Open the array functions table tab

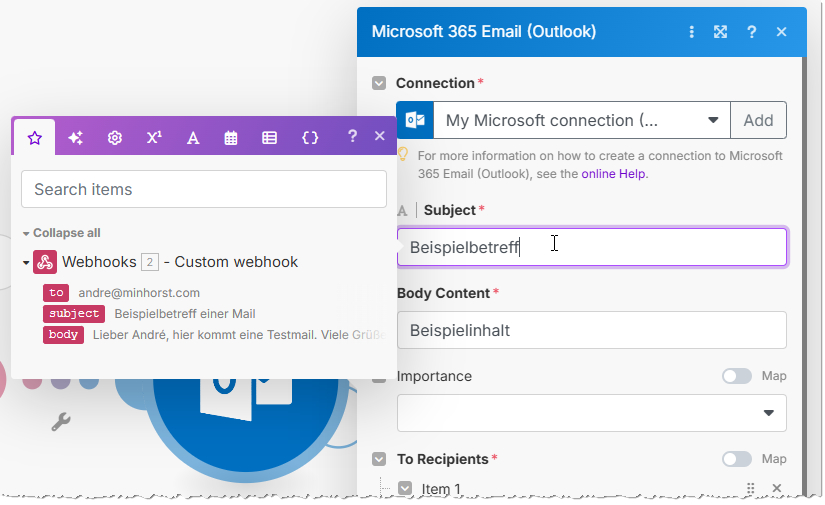tap(270, 138)
